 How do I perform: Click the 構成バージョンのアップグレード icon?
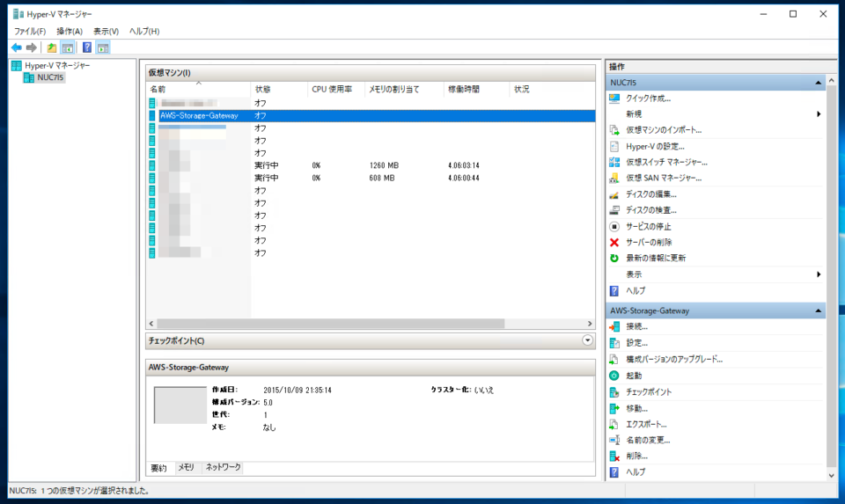(x=614, y=359)
